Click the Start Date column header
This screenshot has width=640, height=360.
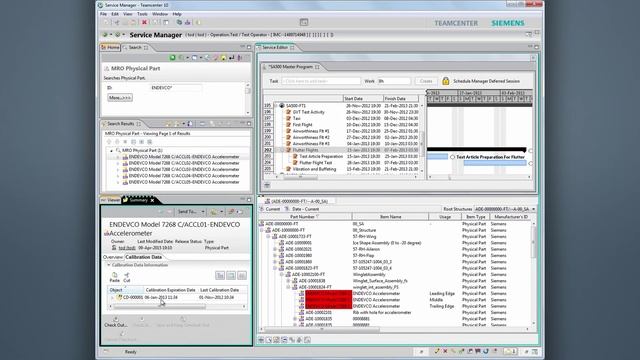(x=363, y=99)
